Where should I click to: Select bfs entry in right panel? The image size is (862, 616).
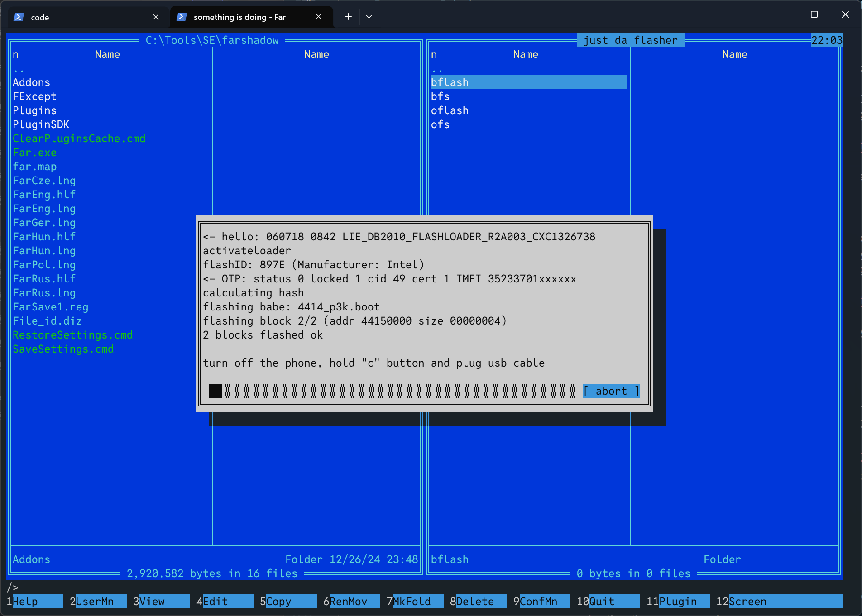[x=440, y=96]
